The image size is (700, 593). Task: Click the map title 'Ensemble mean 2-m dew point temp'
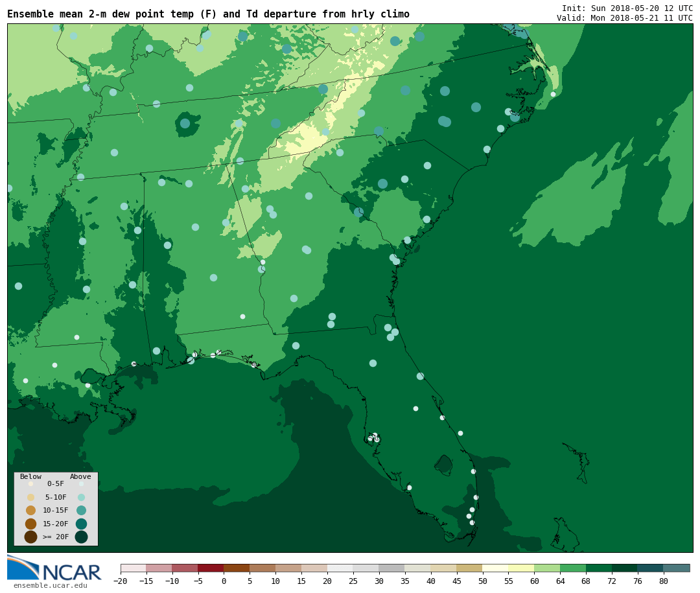tap(100, 14)
